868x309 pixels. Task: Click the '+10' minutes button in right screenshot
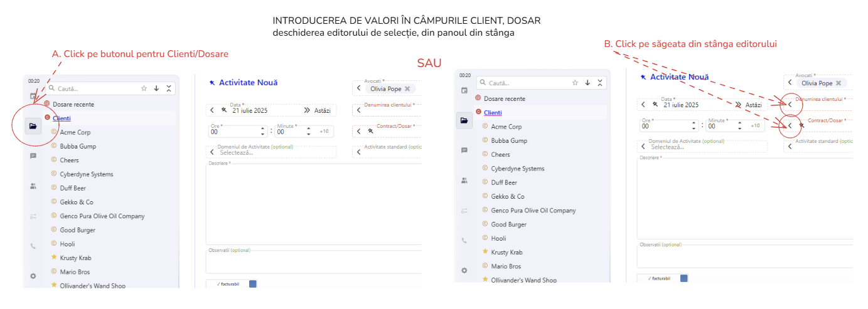point(755,126)
